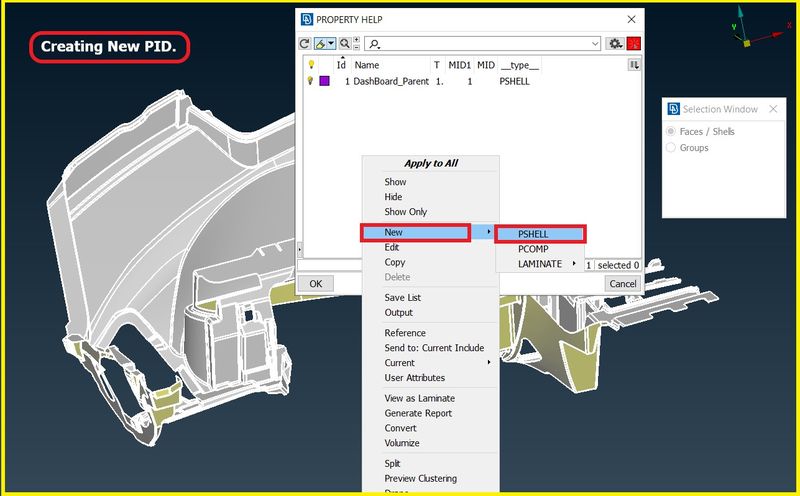Click the small arrow expander at list left edge
The image size is (800, 496).
299,250
